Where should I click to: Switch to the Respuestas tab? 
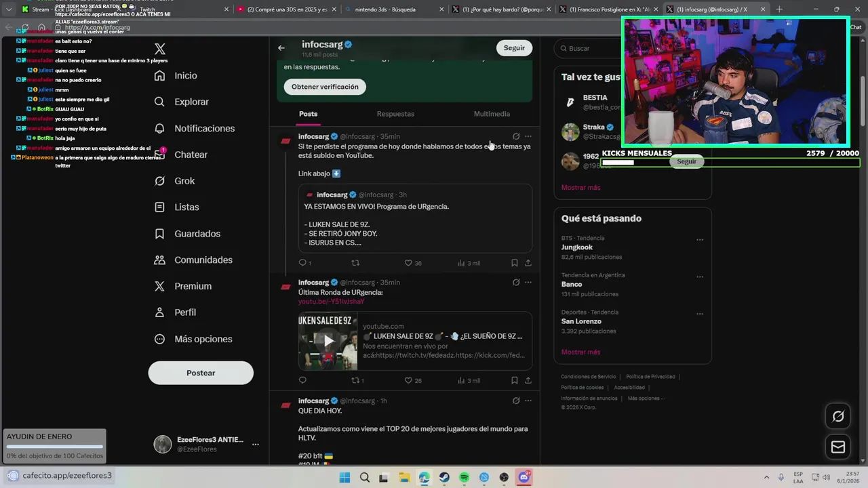pos(395,114)
